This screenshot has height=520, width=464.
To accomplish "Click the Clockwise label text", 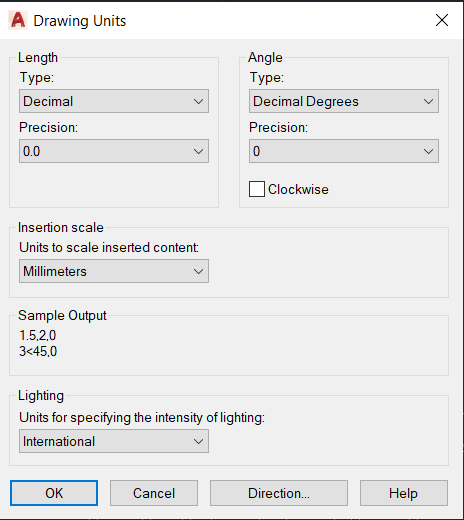I will pyautogui.click(x=298, y=189).
